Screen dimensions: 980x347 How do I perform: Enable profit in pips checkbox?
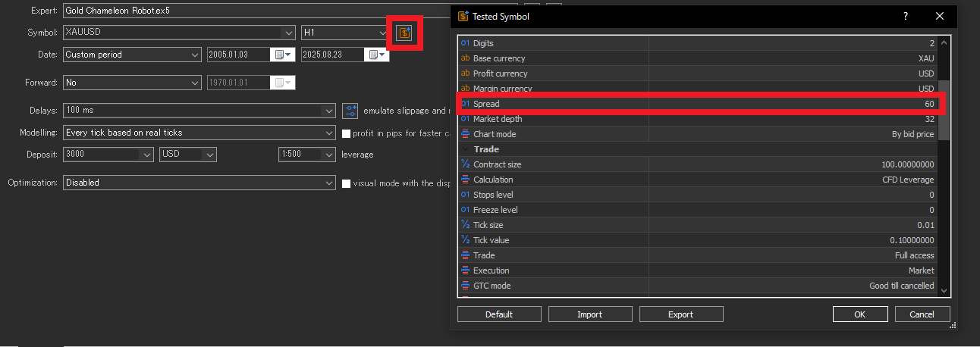coord(347,133)
